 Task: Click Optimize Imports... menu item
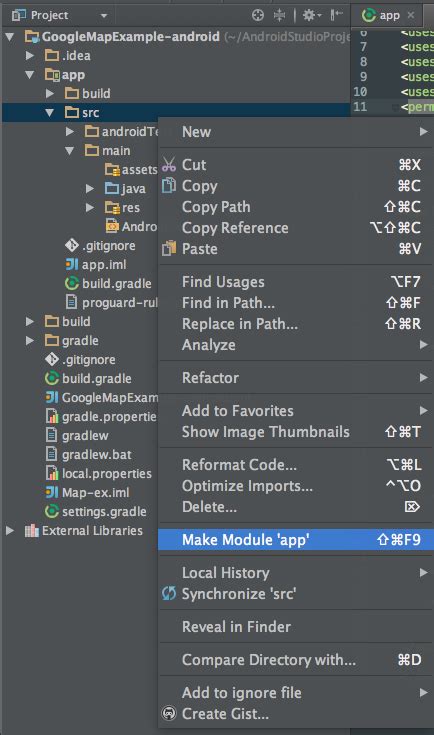(294, 486)
